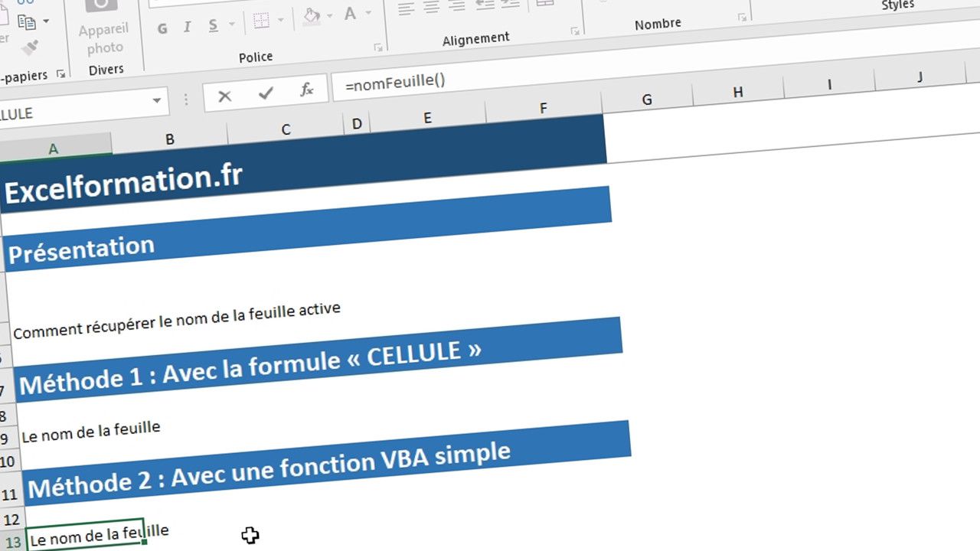Confirm formula with the checkmark icon
This screenshot has height=551, width=980.
(x=266, y=93)
